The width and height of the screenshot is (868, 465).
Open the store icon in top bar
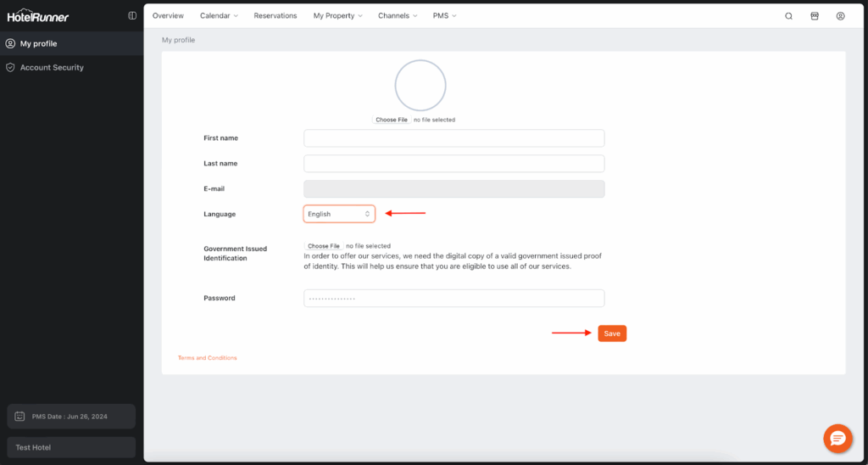coord(815,16)
